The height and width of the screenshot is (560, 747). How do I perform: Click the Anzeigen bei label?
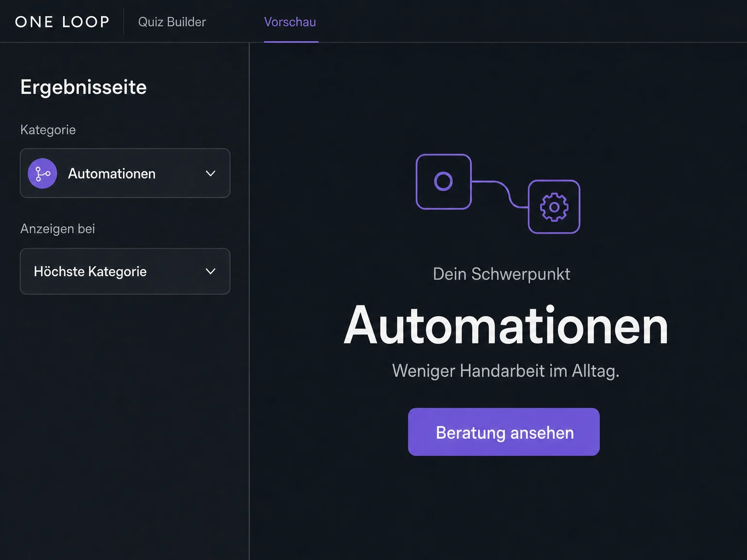[x=58, y=228]
